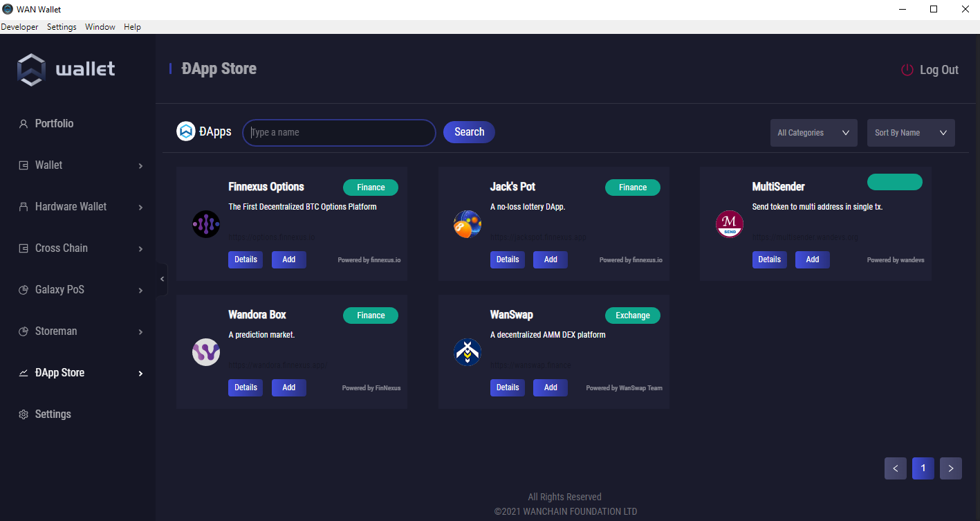Focus the 'Type a name' search field
This screenshot has width=980, height=521.
[339, 132]
